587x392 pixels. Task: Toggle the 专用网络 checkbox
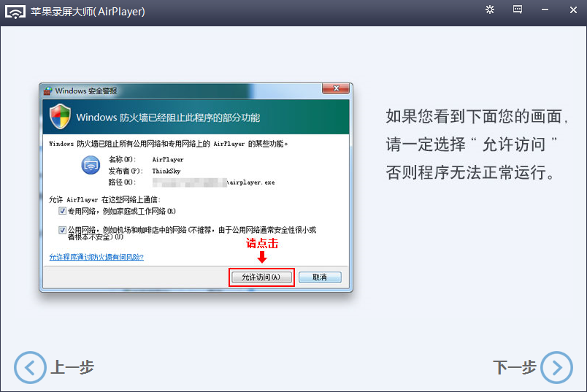click(62, 211)
